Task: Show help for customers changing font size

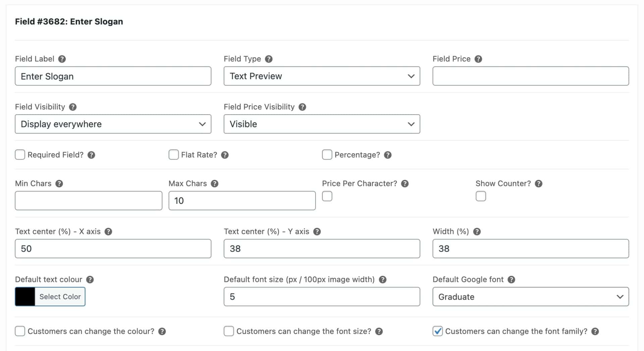Action: (x=379, y=332)
